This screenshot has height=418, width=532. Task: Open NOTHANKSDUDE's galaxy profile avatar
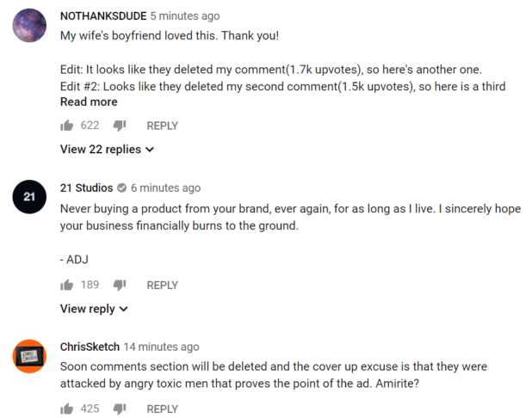(30, 25)
